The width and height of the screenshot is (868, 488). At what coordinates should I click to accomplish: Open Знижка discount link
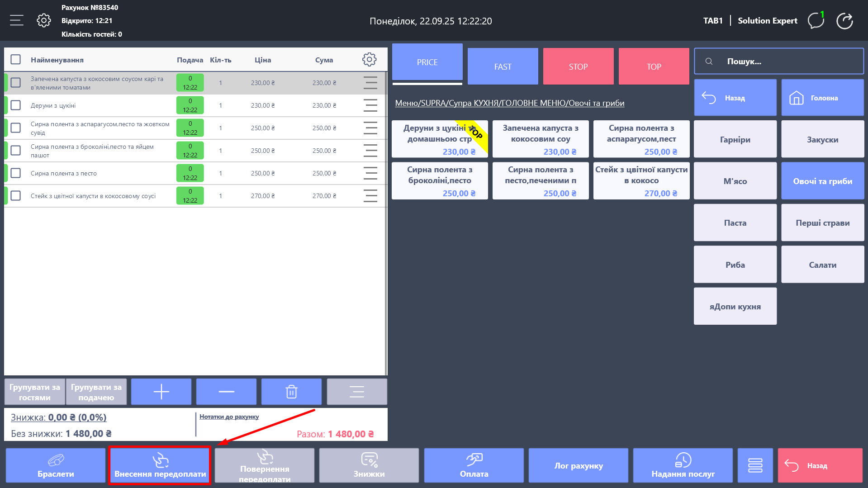59,417
